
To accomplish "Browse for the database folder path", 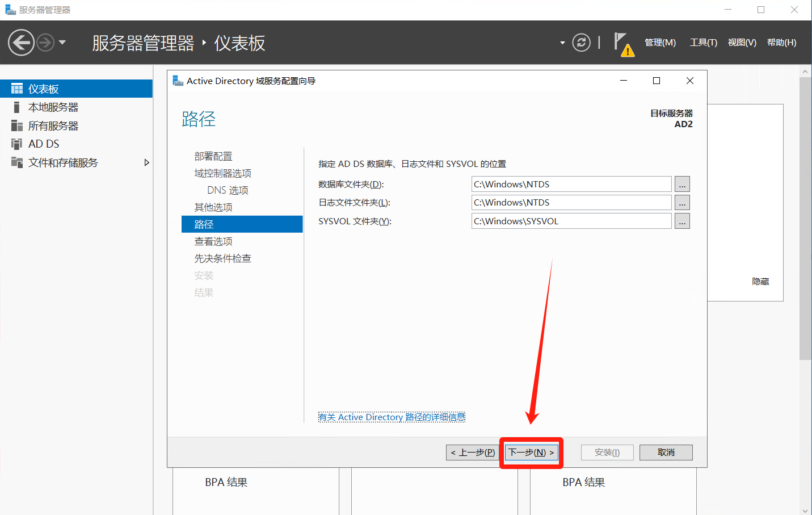I will 682,185.
